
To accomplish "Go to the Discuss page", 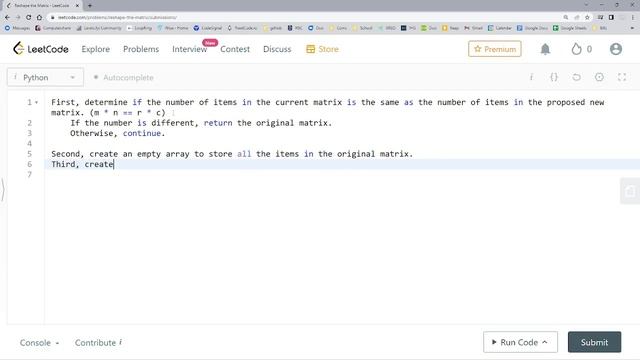I will (x=277, y=49).
